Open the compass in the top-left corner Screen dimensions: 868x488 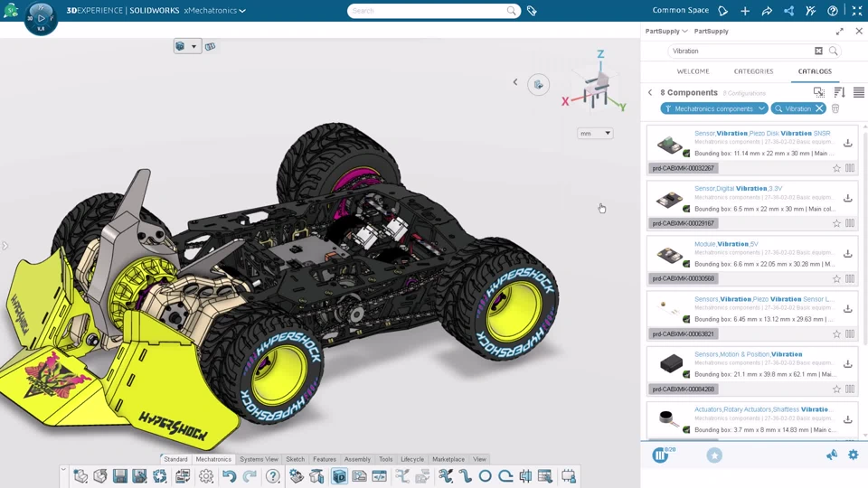point(41,18)
